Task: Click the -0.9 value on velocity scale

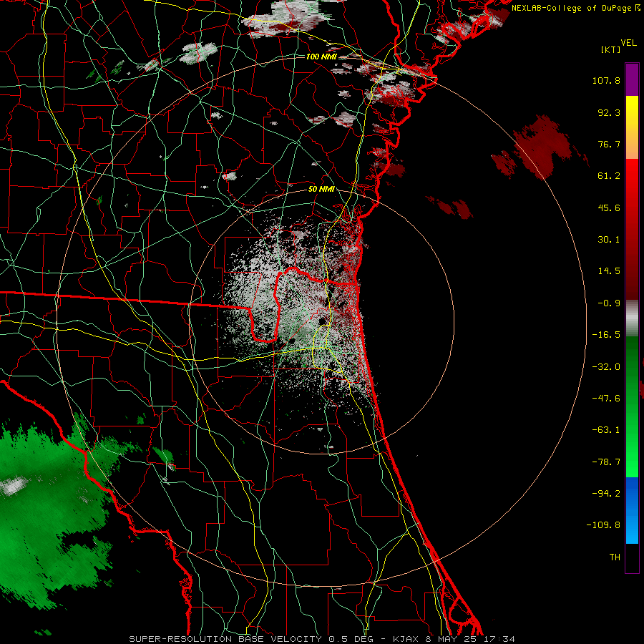Action: click(x=609, y=303)
